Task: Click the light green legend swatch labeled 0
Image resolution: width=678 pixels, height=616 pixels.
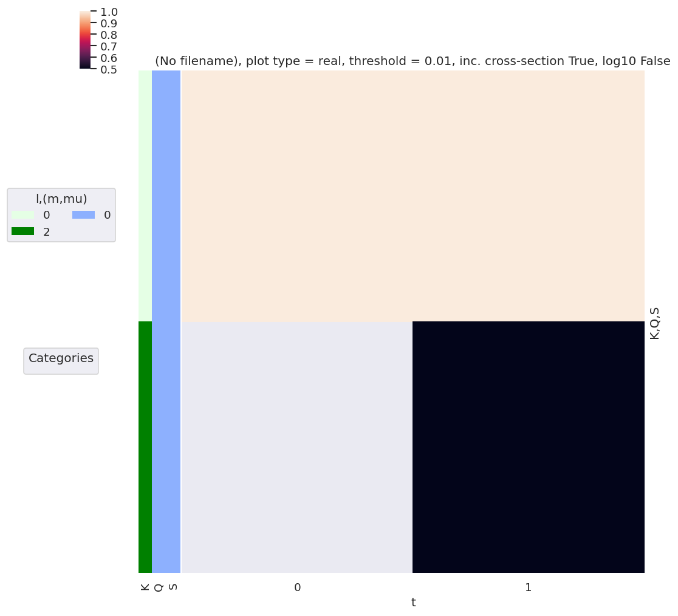Action: [23, 215]
